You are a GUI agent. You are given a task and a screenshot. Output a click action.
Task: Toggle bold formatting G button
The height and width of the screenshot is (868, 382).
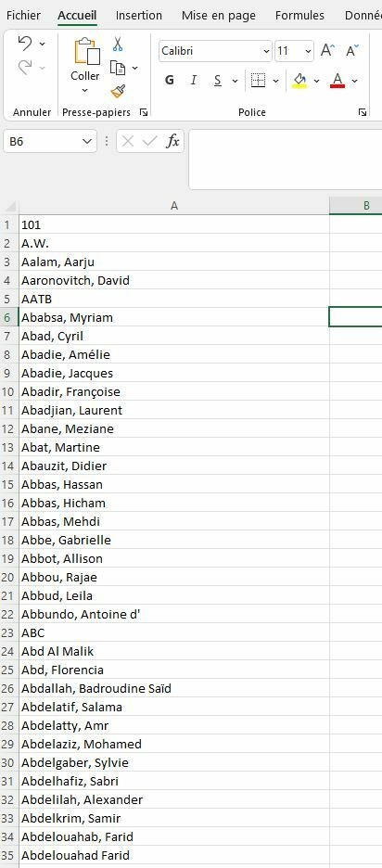click(170, 81)
